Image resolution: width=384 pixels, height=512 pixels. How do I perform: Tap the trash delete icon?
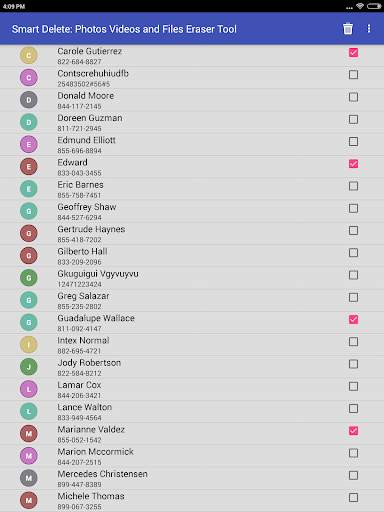[348, 29]
